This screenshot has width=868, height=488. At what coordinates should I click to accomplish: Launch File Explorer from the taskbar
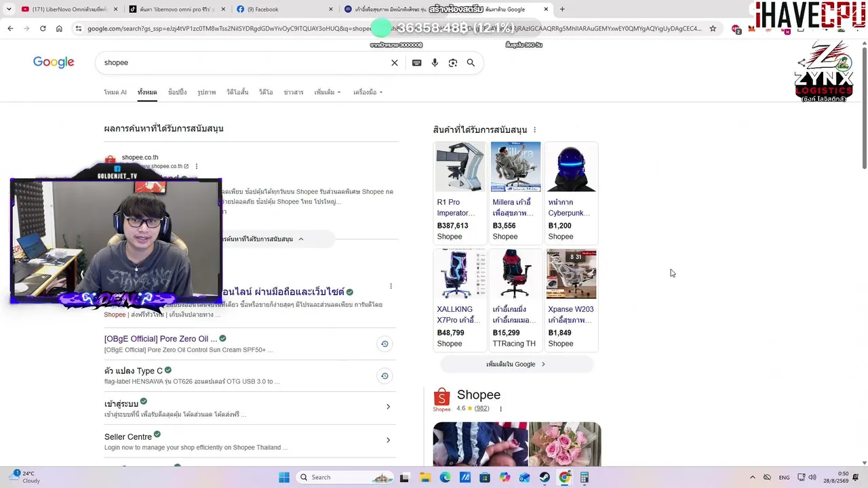pos(425,477)
